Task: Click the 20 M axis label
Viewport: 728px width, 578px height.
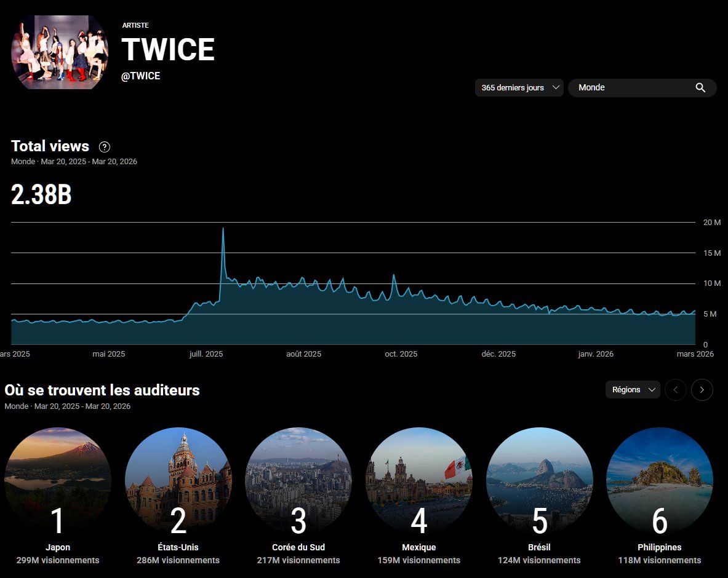Action: click(712, 223)
